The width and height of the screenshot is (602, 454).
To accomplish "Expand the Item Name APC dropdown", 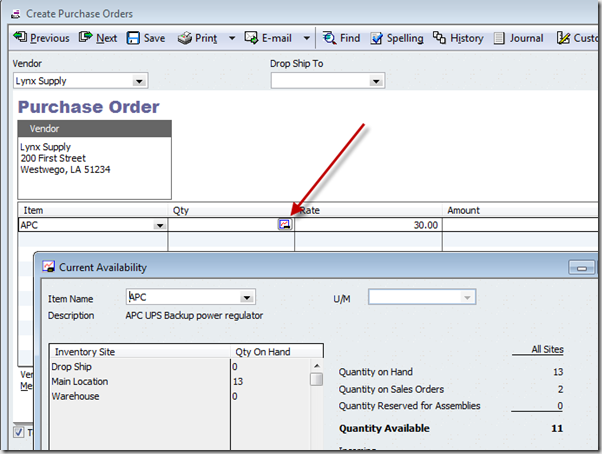I will click(246, 297).
